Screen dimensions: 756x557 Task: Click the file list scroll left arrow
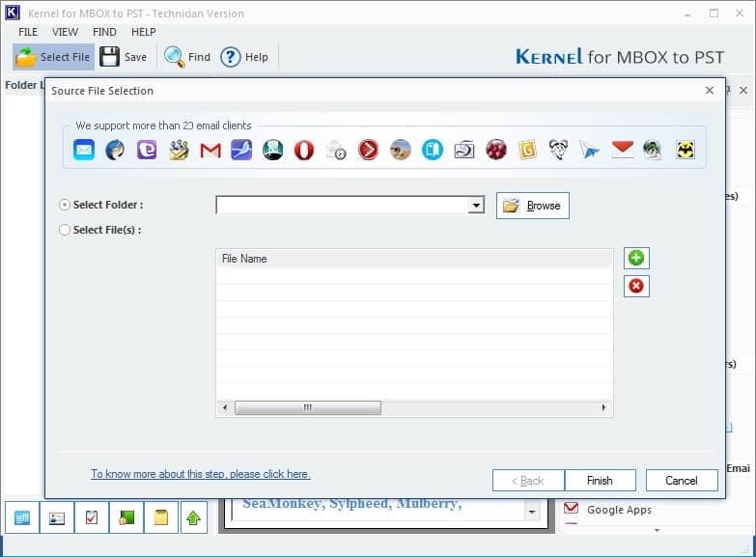[225, 407]
